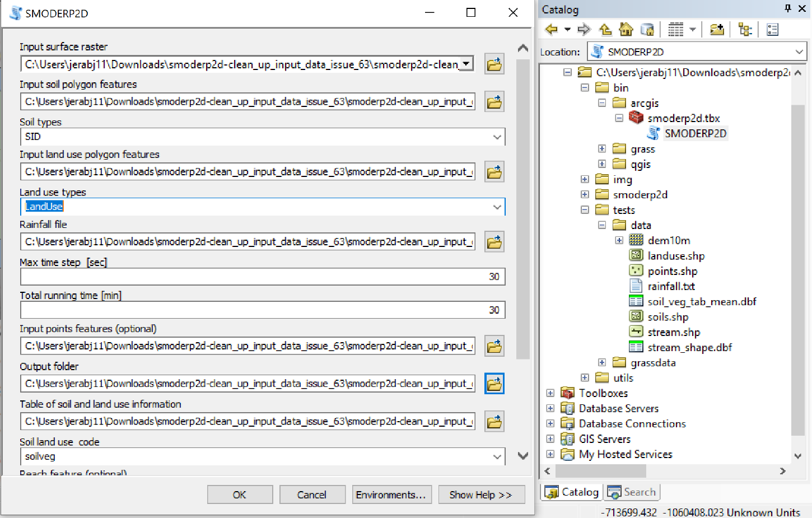This screenshot has height=518, width=812.
Task: Select stream_shape.dbf in the tree
Action: click(x=689, y=348)
